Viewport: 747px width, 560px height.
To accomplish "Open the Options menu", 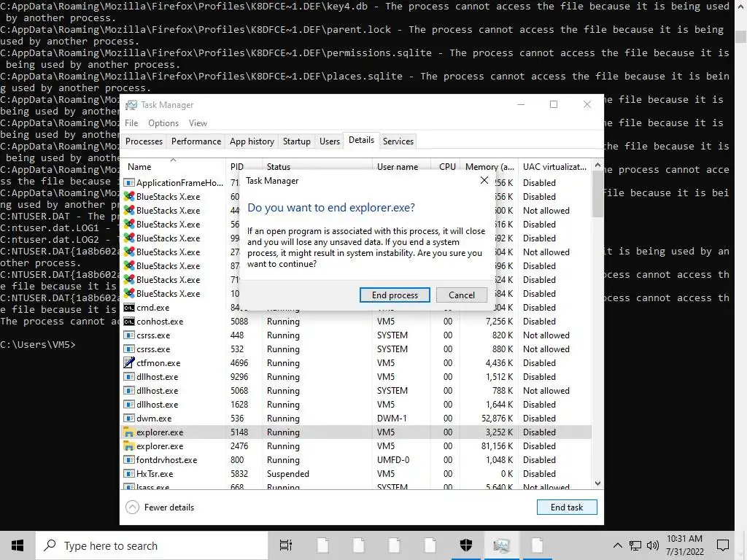I will click(x=163, y=122).
